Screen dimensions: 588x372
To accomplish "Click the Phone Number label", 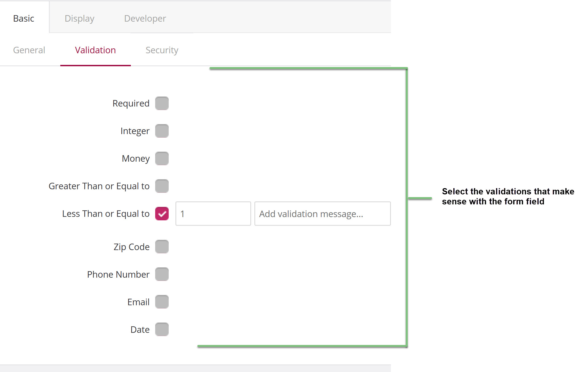I will point(118,274).
